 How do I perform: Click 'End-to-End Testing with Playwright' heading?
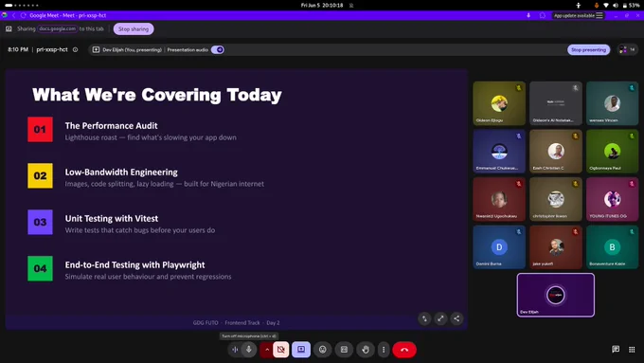[x=135, y=265]
